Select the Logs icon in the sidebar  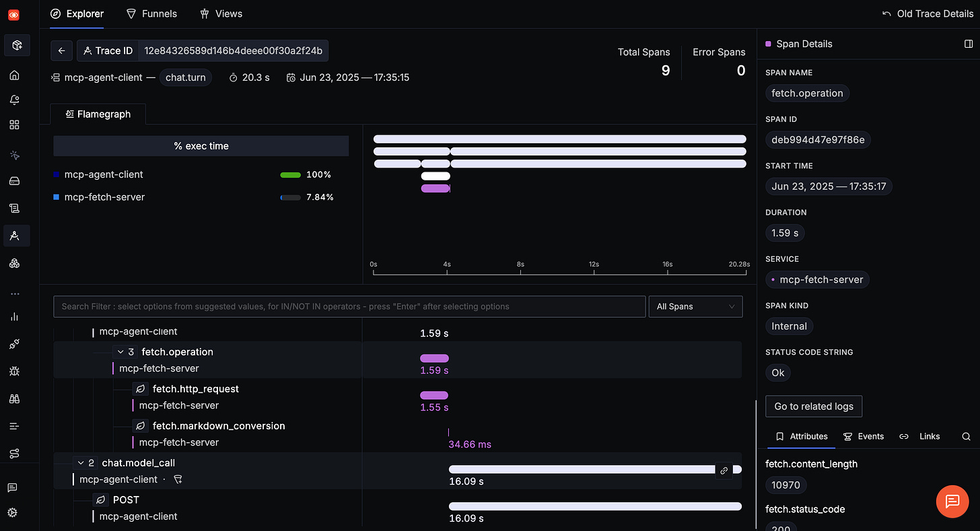(x=14, y=208)
